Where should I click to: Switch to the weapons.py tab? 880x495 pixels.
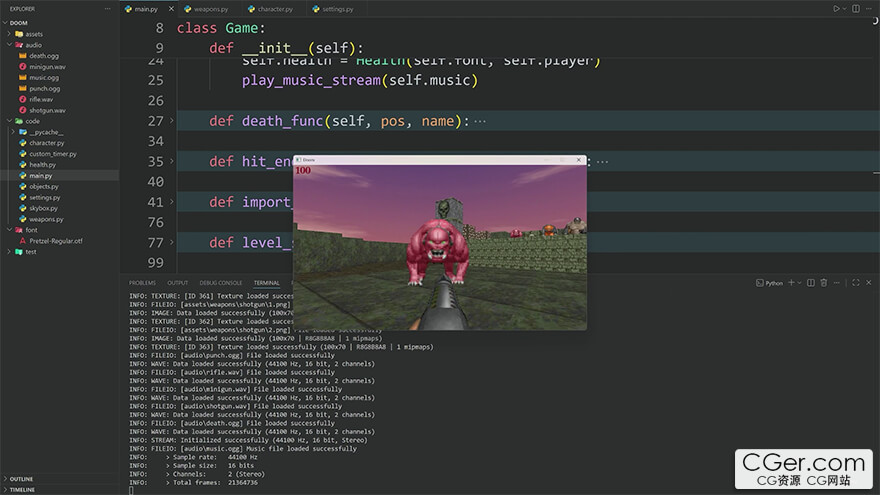pyautogui.click(x=210, y=9)
